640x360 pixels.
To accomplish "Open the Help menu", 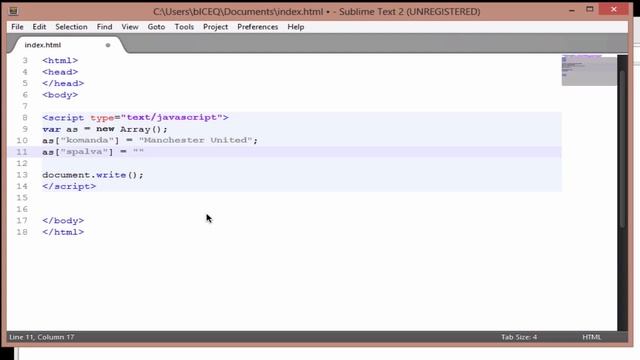I will tap(296, 27).
